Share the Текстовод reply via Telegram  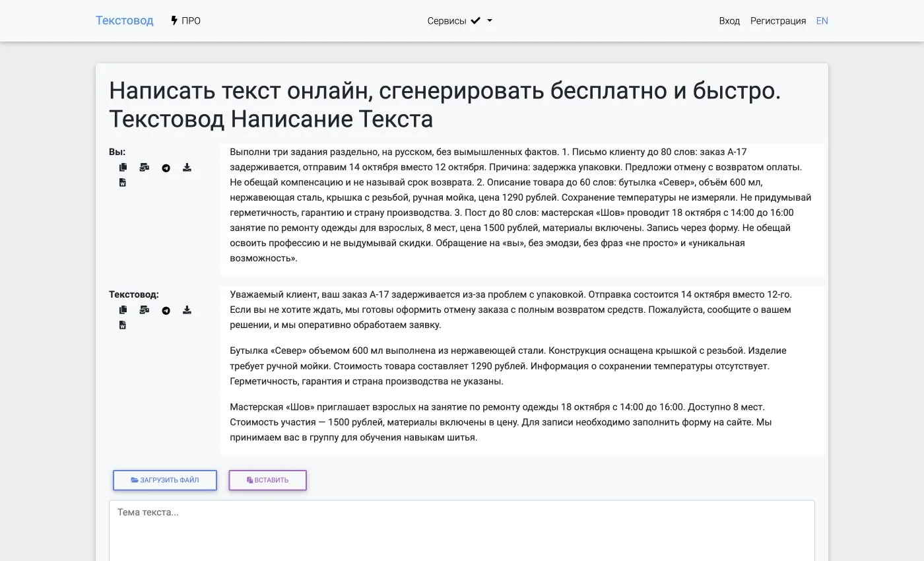click(x=166, y=310)
